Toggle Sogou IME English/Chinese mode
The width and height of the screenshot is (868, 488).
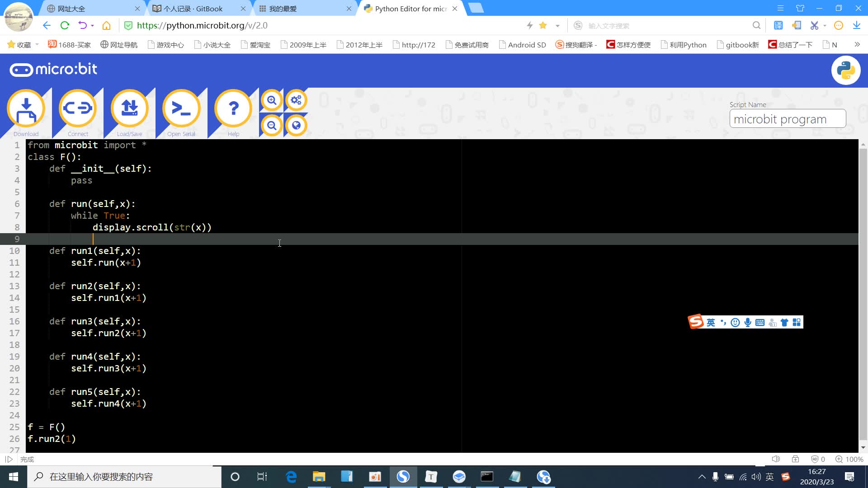tap(711, 322)
